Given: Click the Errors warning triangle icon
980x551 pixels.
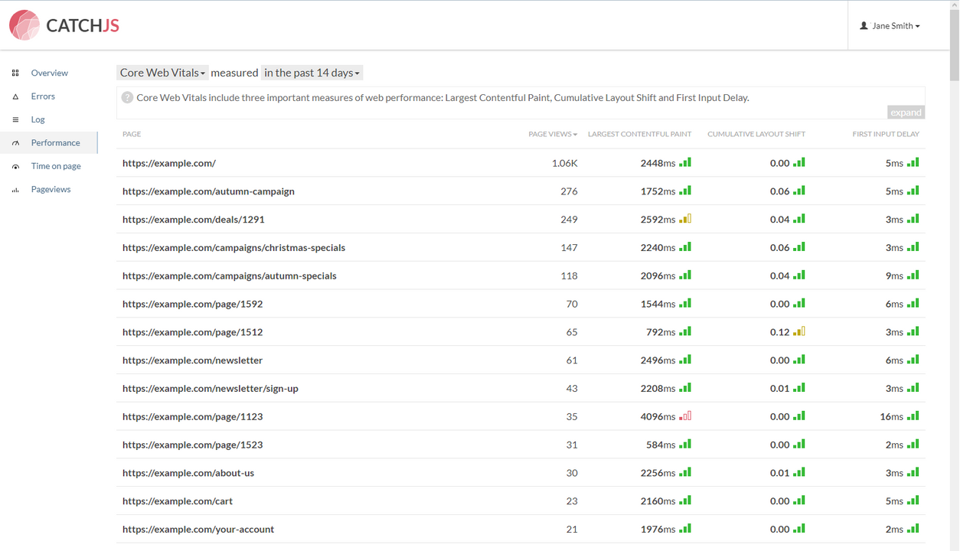Looking at the screenshot, I should [15, 96].
